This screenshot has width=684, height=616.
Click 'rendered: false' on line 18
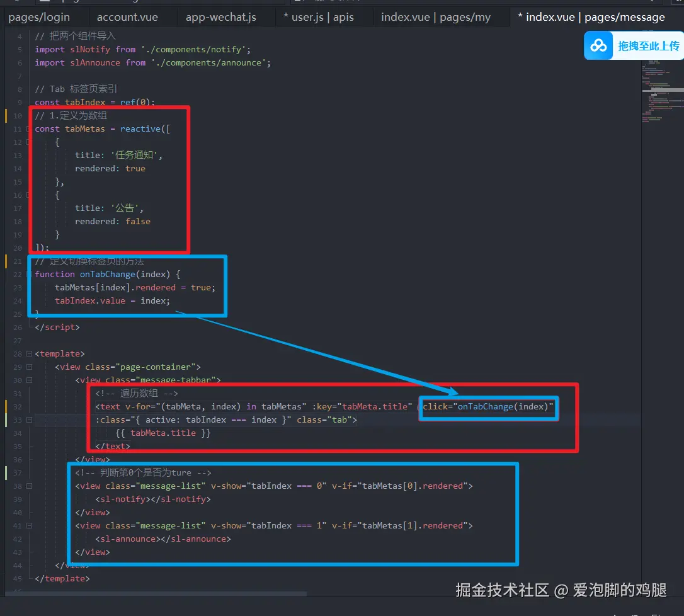click(113, 221)
